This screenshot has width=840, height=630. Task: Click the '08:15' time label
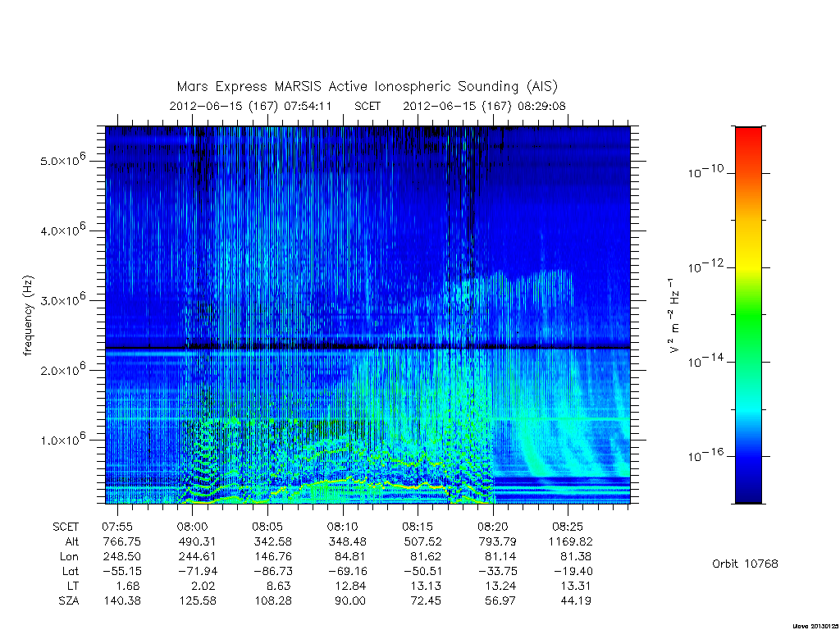(x=418, y=527)
